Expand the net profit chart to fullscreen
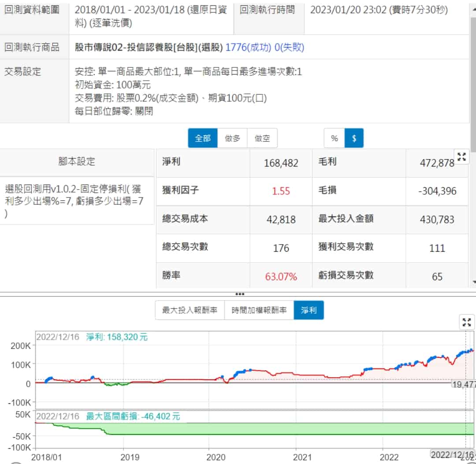 pyautogui.click(x=467, y=322)
